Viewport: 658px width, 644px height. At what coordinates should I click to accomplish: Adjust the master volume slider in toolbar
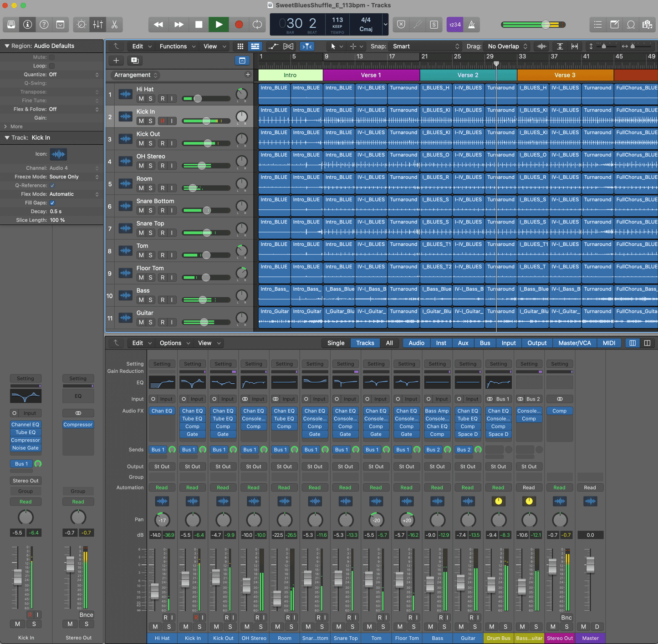pyautogui.click(x=545, y=25)
